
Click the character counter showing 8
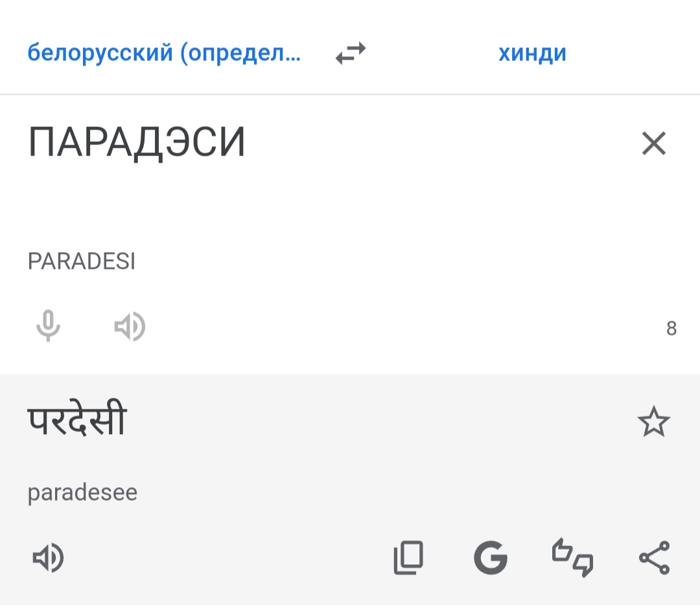[x=671, y=329]
